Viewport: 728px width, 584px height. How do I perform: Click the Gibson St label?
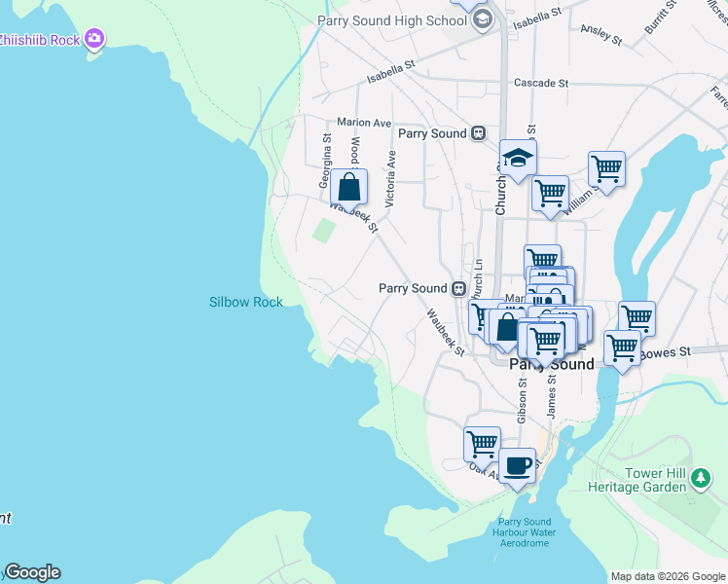click(x=522, y=401)
